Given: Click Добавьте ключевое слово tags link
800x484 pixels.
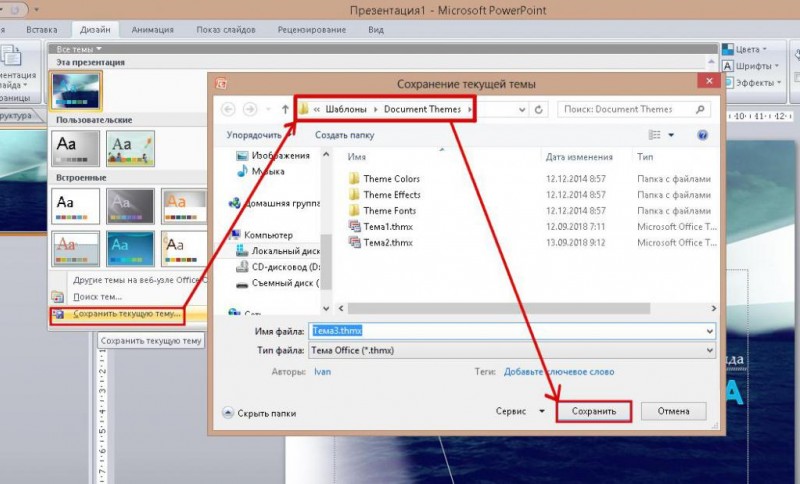Looking at the screenshot, I should pyautogui.click(x=559, y=372).
